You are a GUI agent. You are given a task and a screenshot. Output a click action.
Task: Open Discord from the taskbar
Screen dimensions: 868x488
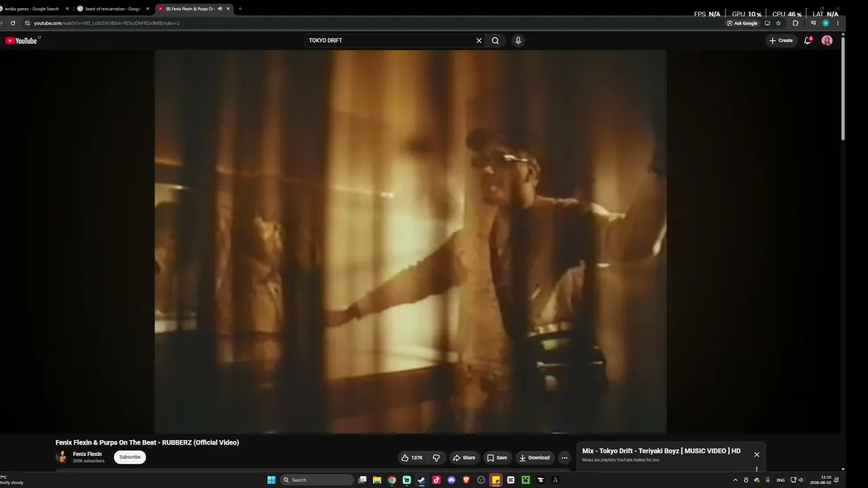click(452, 480)
